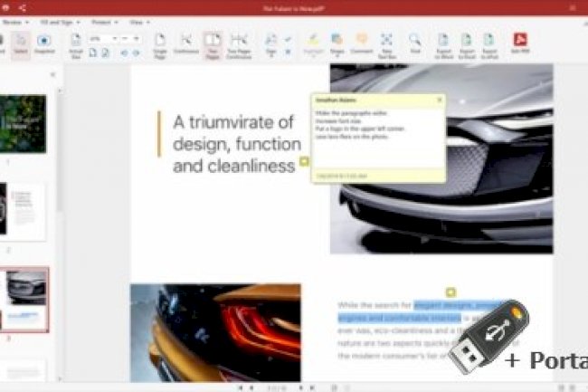Open the Find search tool
The height and width of the screenshot is (392, 588).
coord(414,43)
